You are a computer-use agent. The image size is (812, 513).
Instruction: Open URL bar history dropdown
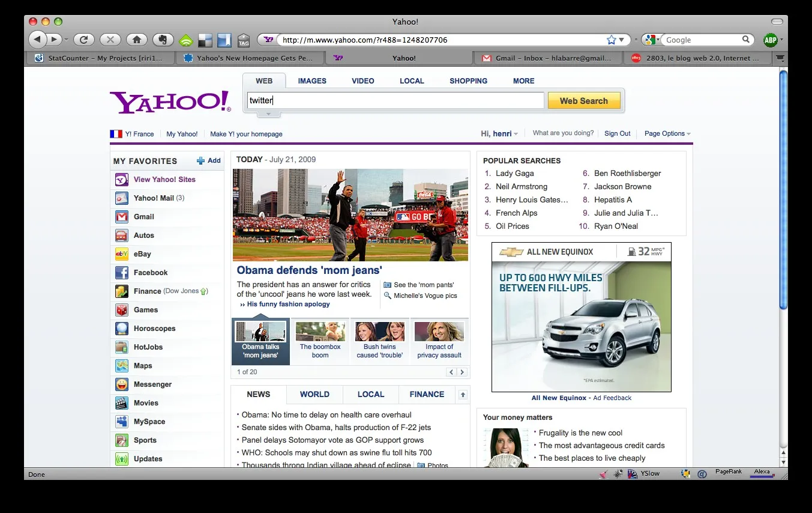[622, 40]
